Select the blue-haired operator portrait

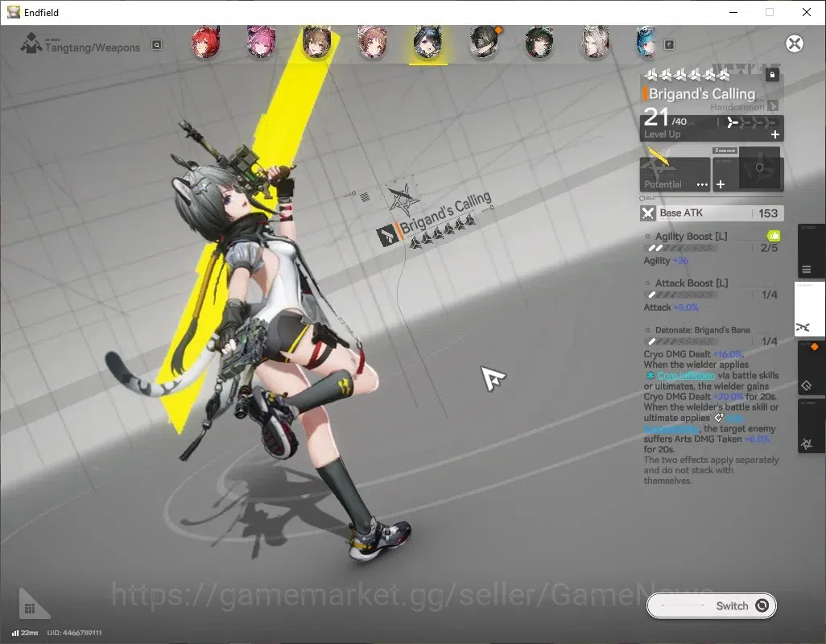[646, 42]
